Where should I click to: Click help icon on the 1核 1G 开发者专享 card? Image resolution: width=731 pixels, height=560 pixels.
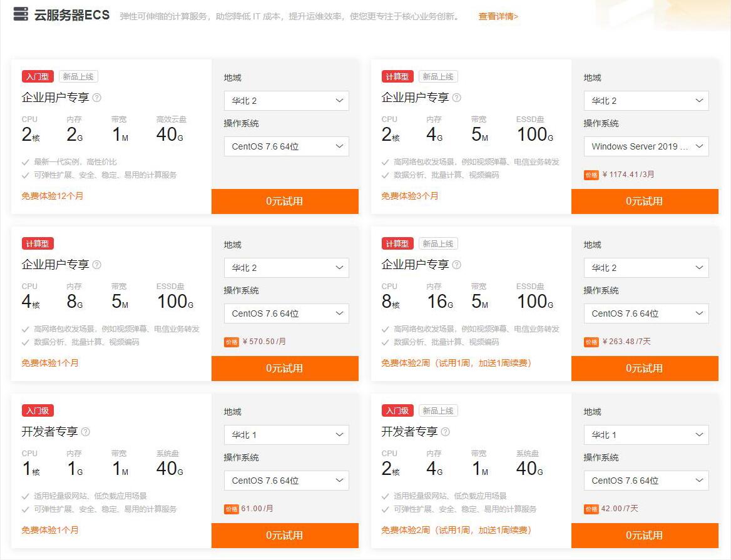coord(85,432)
